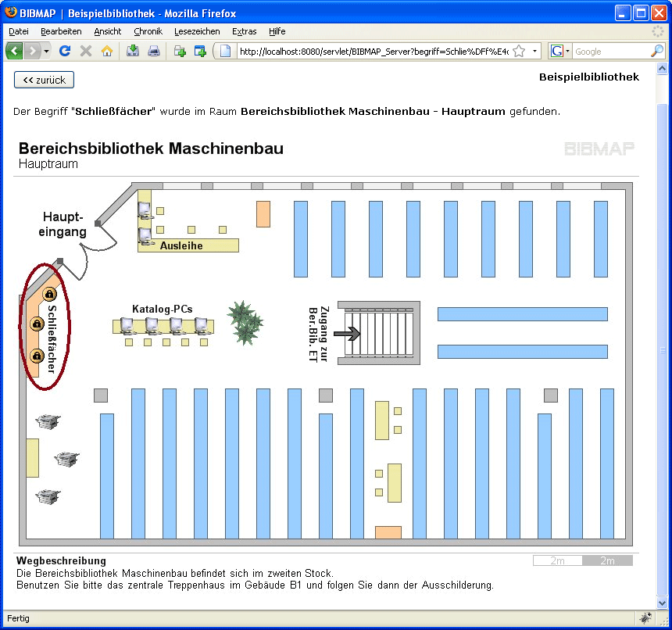Click the page scrollbar down arrow

(662, 603)
